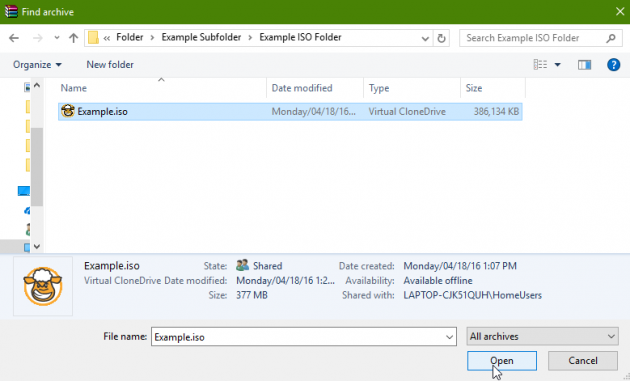Click the Virtual CloneDrive type cell
The height and width of the screenshot is (381, 630).
click(x=407, y=112)
